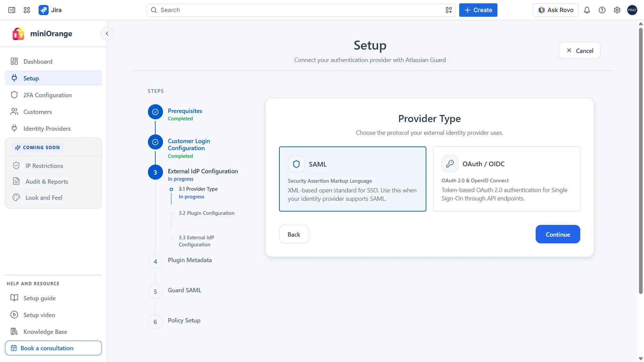Select substep 3.3 External IdP Configuration
The image size is (644, 362).
click(x=196, y=241)
